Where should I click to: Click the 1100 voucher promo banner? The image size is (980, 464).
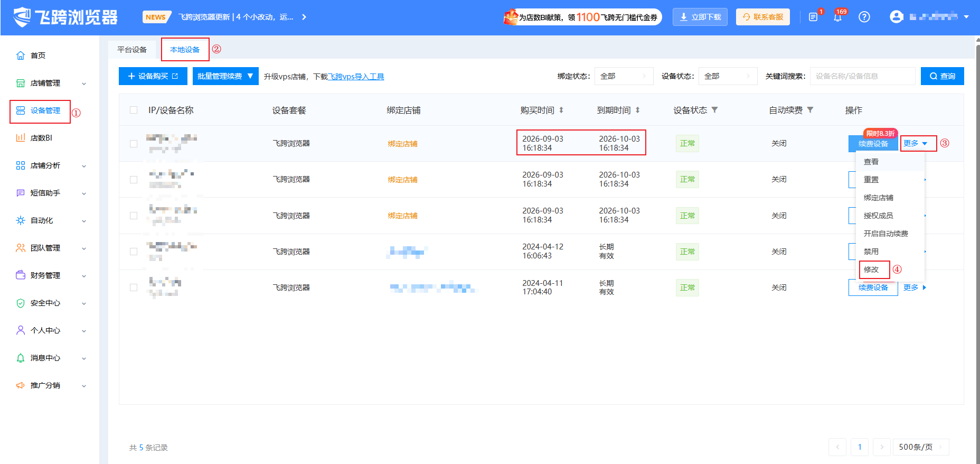582,17
